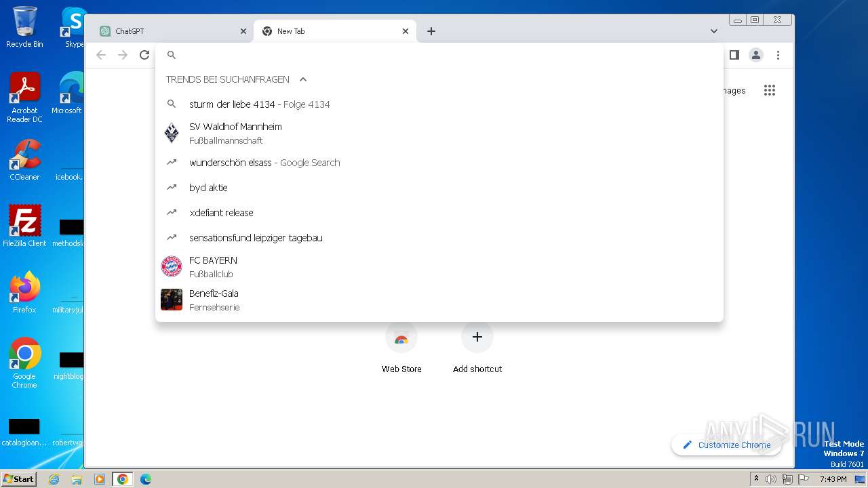Select the SV Waldhof Mannheim suggestion
Image resolution: width=868 pixels, height=488 pixels.
[439, 134]
